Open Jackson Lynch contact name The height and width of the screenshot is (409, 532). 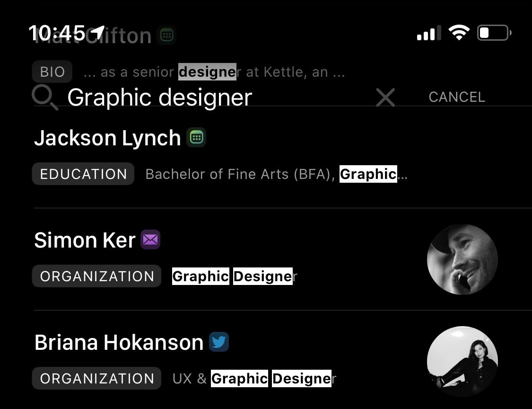coord(107,138)
